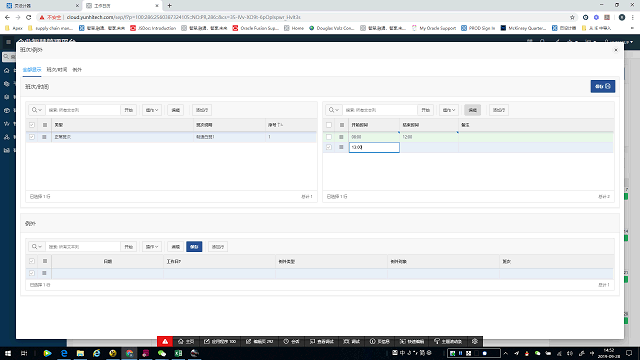Open Actions dropdown in the shift grid
Viewport: 640px width, 360px height.
pyautogui.click(x=152, y=110)
